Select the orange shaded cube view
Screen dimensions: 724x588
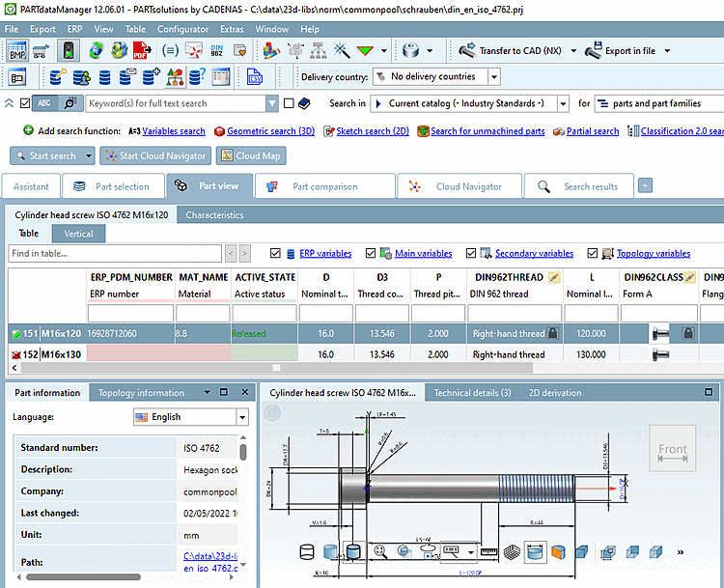(x=557, y=551)
